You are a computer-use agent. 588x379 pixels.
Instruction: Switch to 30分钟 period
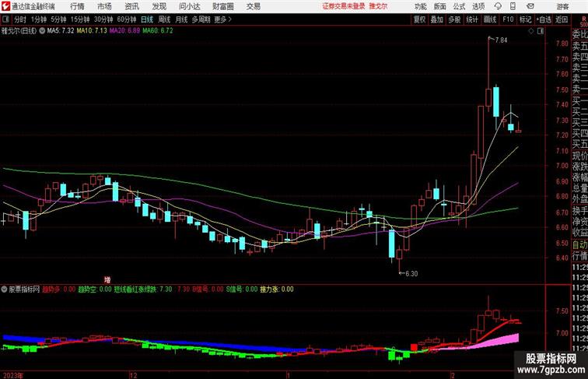(103, 19)
